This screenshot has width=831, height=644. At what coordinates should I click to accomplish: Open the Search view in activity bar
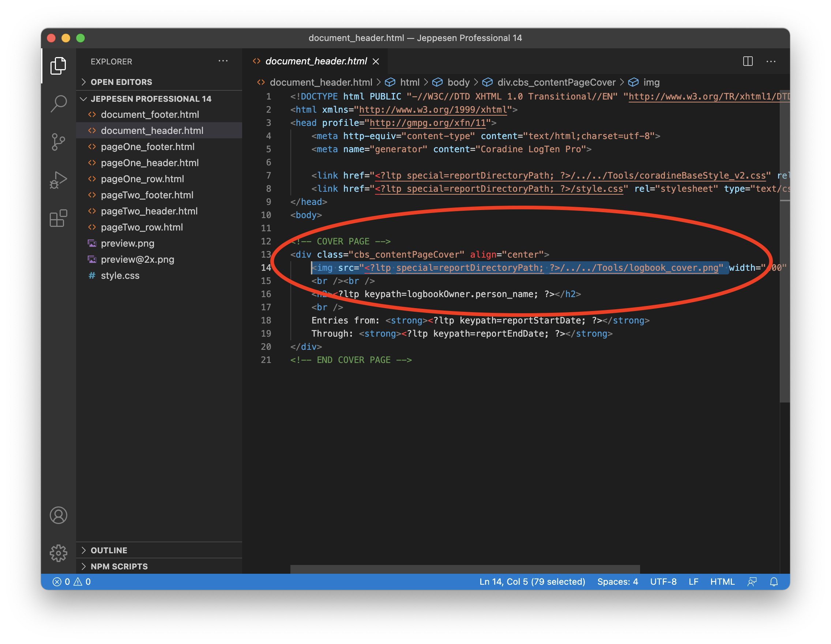(x=58, y=104)
